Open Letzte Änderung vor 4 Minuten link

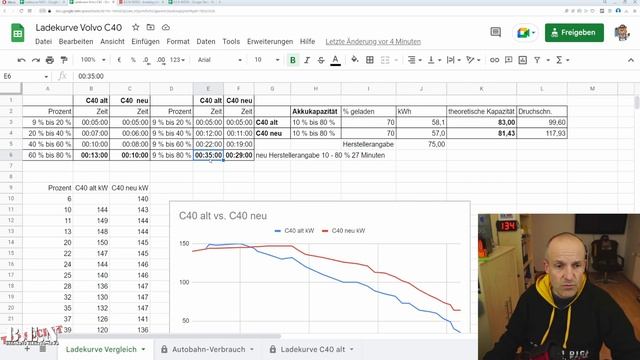pyautogui.click(x=373, y=42)
